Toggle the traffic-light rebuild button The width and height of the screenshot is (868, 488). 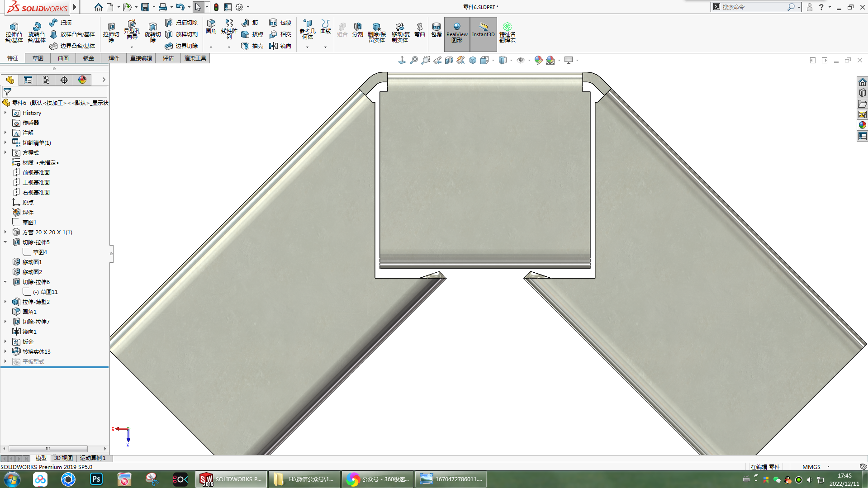216,7
